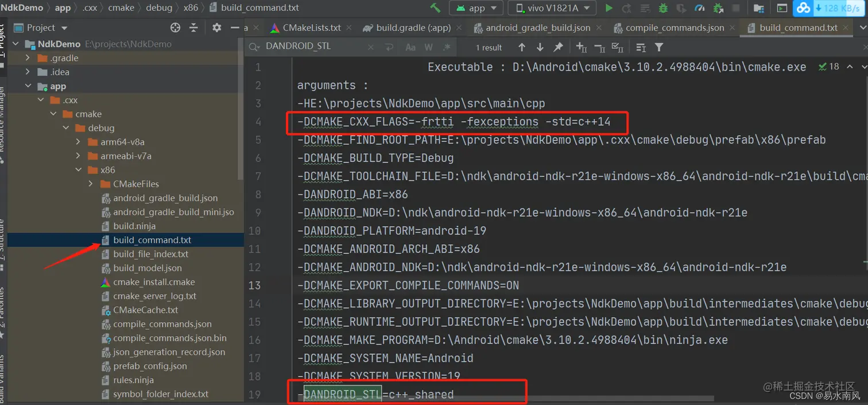Select cmake_install.cmake in project tree
The width and height of the screenshot is (868, 405).
154,282
